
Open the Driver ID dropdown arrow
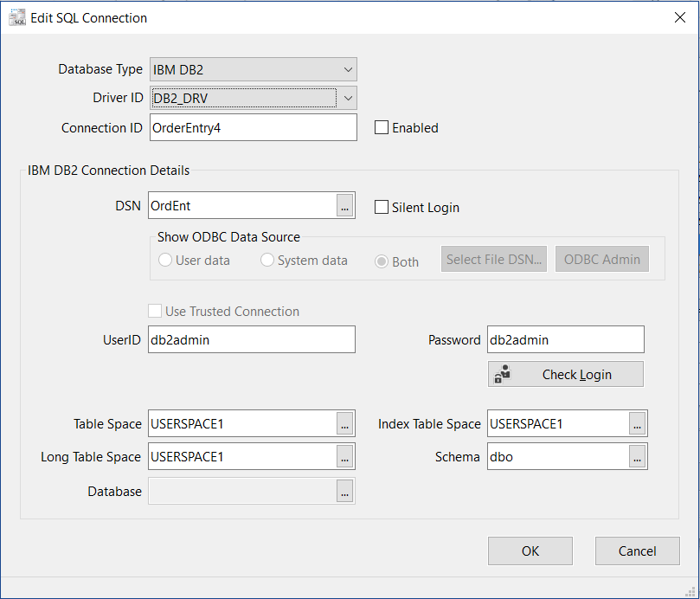coord(348,99)
